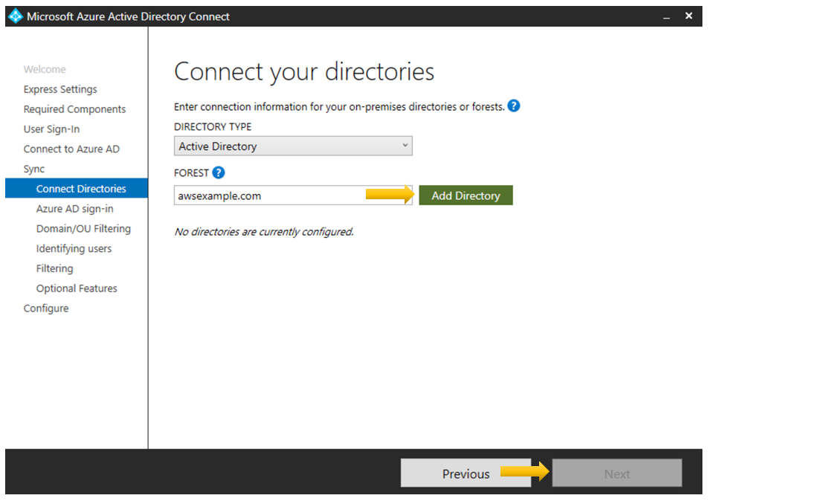
Task: Open the Identifying users step
Action: 72,248
